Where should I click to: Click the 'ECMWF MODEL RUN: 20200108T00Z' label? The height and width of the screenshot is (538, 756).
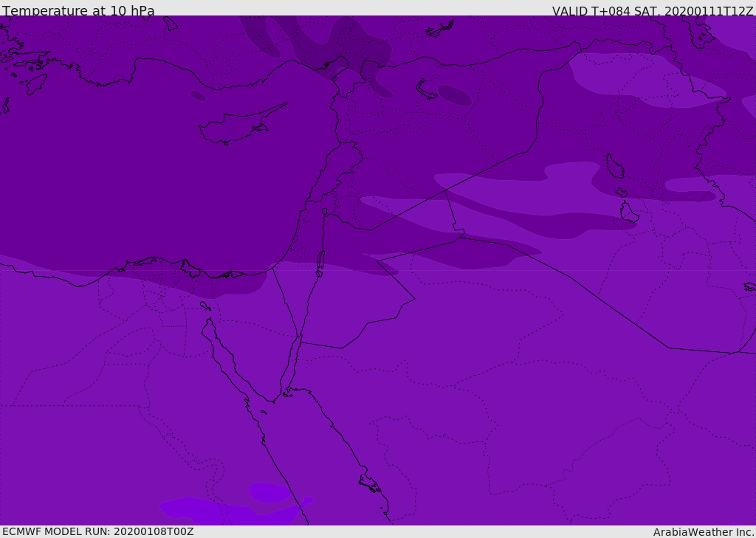(x=98, y=531)
